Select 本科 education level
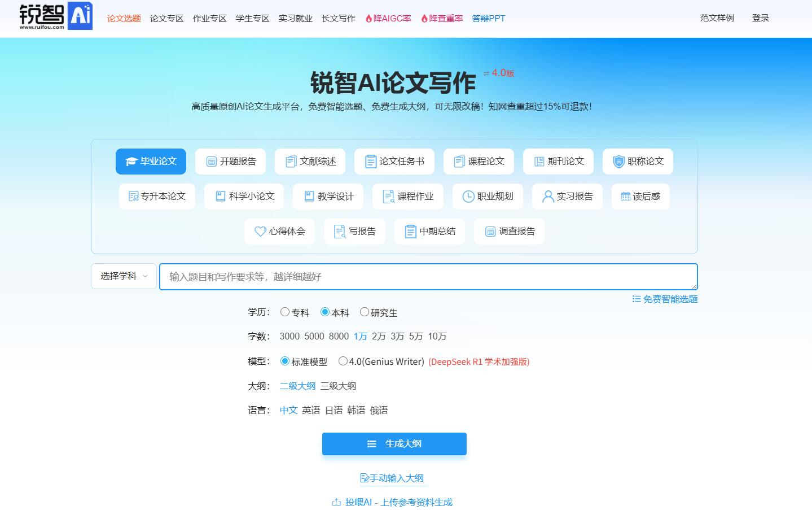The width and height of the screenshot is (812, 510). [325, 312]
